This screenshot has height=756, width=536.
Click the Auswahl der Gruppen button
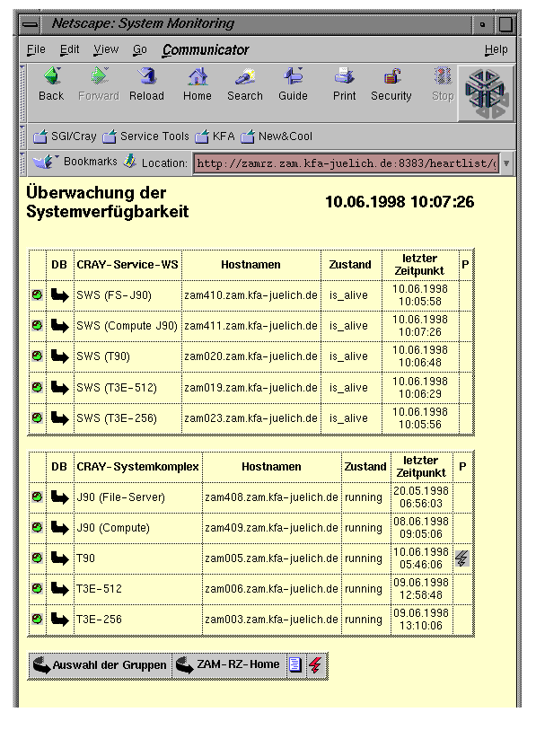point(101,665)
